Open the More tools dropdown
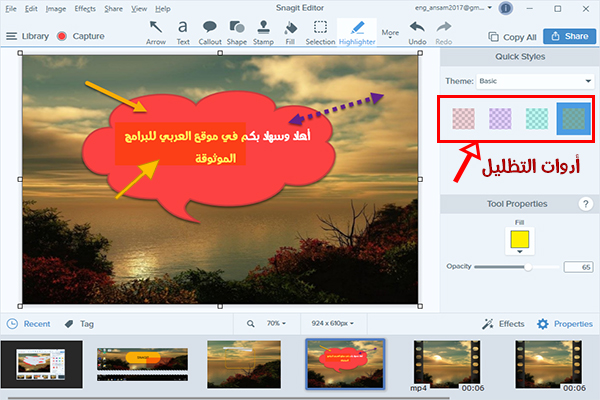Screen dimensions: 600x400 click(x=390, y=34)
